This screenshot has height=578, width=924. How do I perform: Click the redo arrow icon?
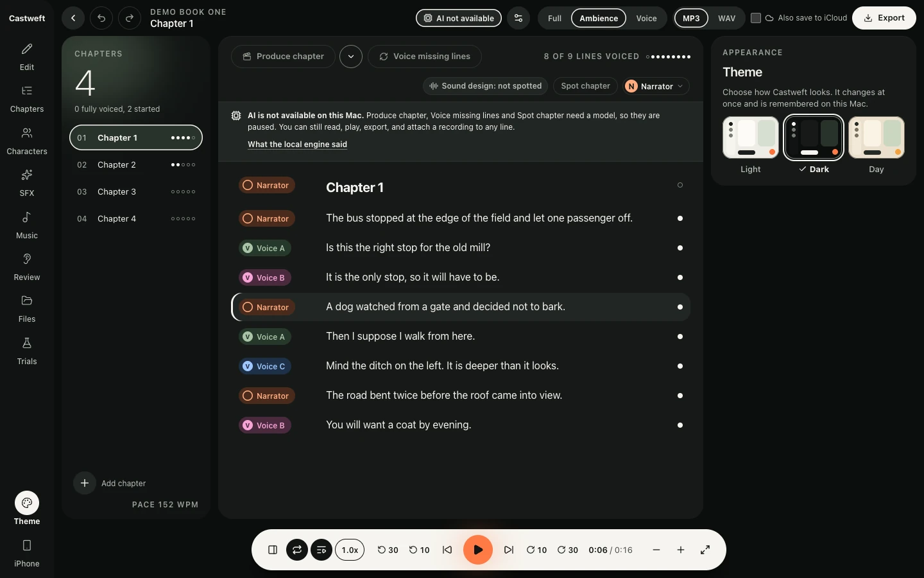point(130,18)
